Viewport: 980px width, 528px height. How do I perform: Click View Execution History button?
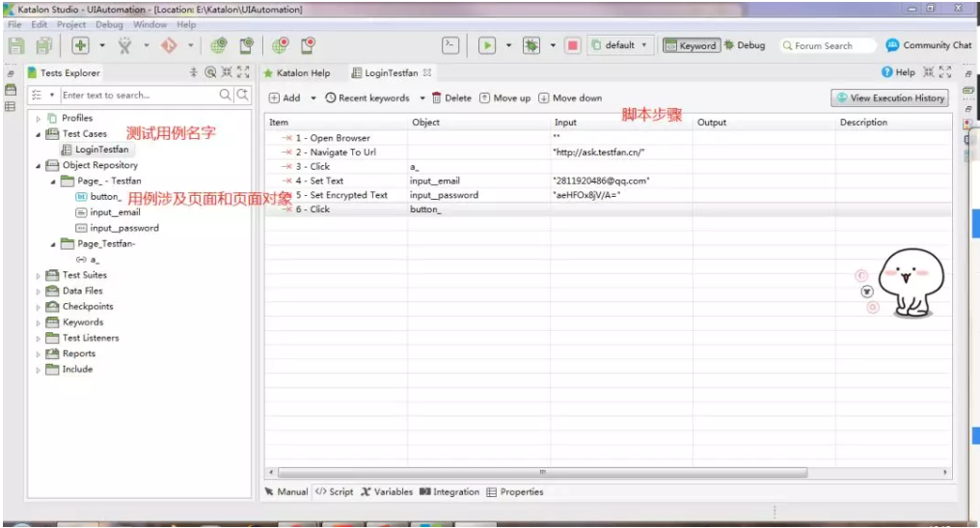click(x=889, y=98)
